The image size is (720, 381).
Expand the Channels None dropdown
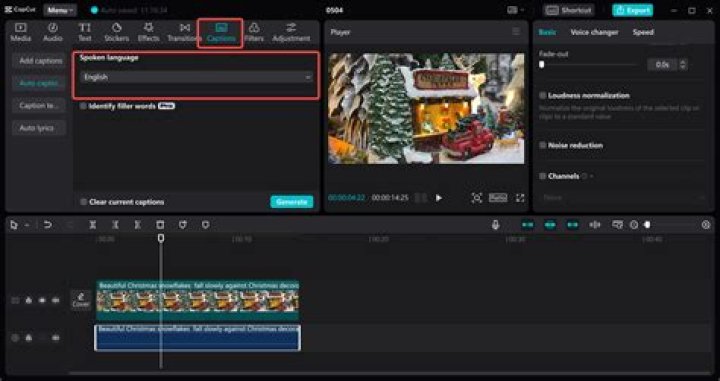point(623,197)
